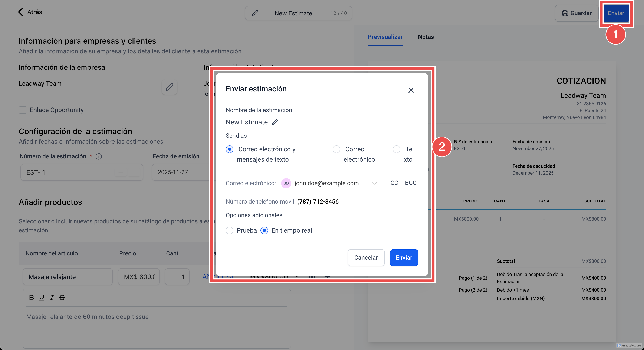
Task: Click the pencil icon beside New Estimate in dialog
Action: (x=275, y=122)
